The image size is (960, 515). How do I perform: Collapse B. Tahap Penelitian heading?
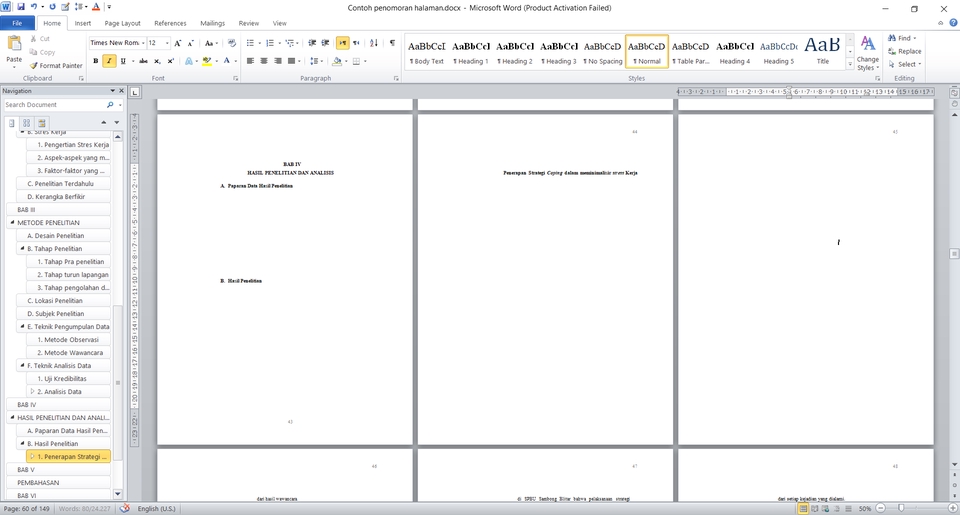point(22,249)
